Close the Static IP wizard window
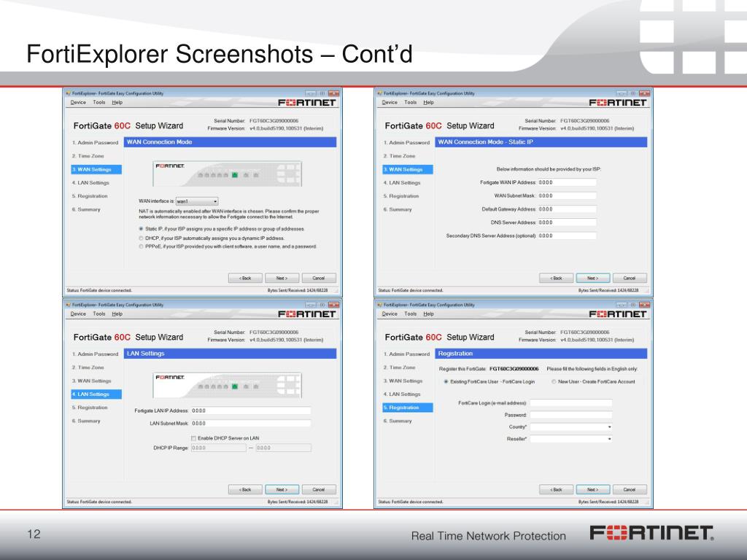This screenshot has width=747, height=560. click(645, 93)
